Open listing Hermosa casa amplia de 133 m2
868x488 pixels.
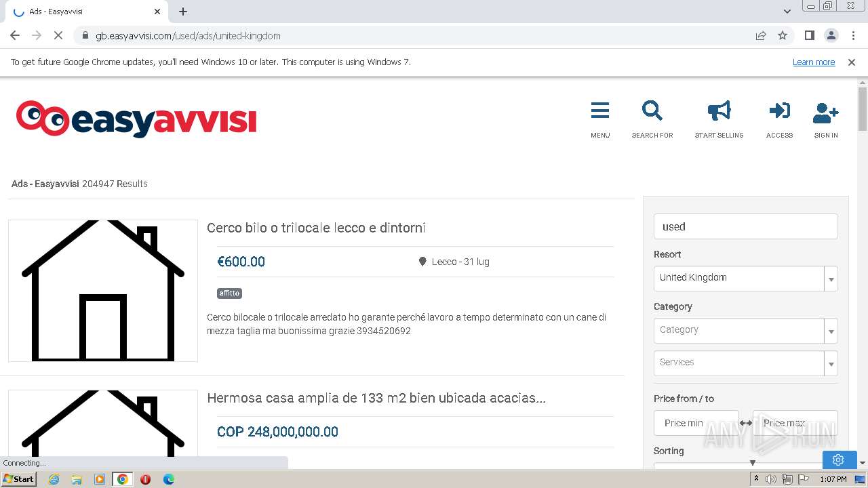coord(376,398)
